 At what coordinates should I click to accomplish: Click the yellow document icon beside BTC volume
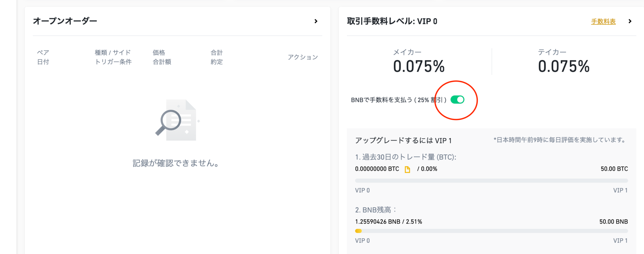coord(407,169)
